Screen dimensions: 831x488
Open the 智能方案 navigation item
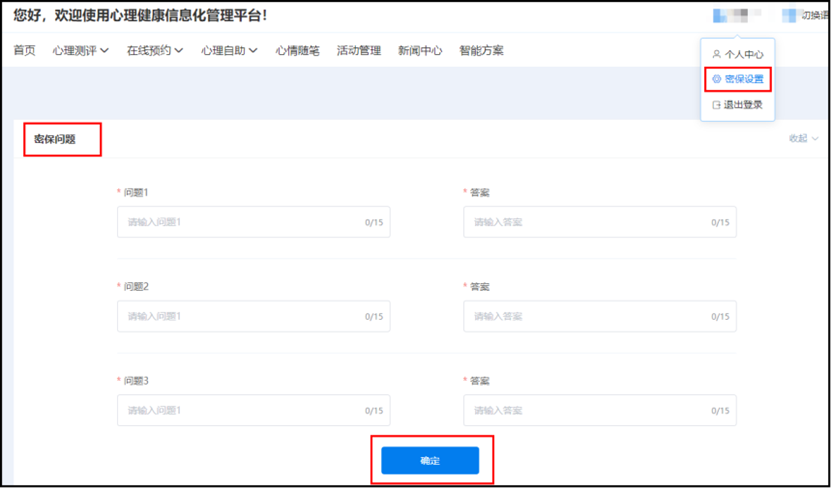[x=481, y=51]
